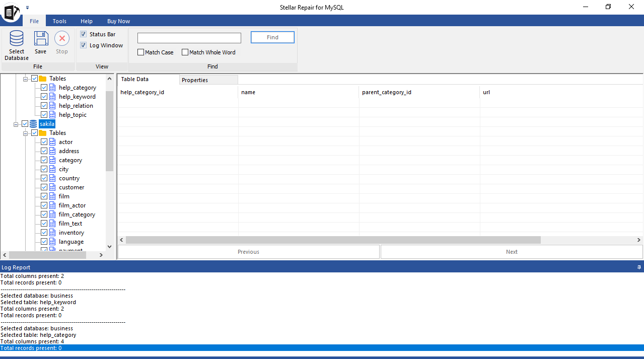644x359 pixels.
Task: Click the Next page button
Action: pos(512,252)
